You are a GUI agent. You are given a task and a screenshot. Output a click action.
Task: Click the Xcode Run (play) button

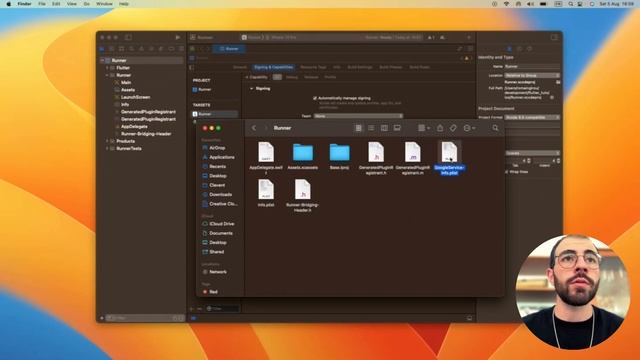(178, 37)
